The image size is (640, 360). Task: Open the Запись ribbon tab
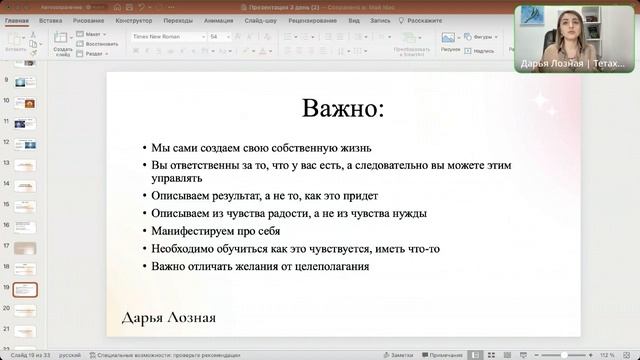[380, 20]
